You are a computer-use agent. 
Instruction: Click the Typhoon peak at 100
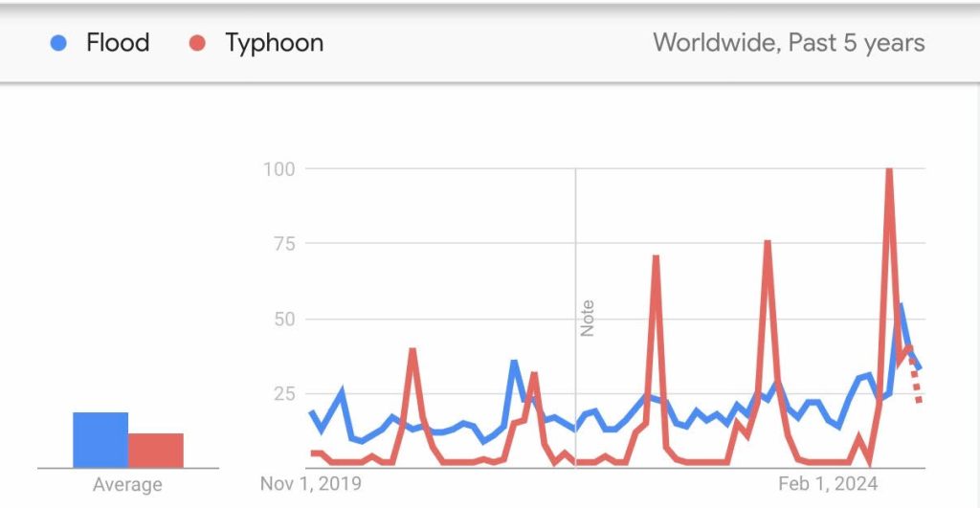890,170
